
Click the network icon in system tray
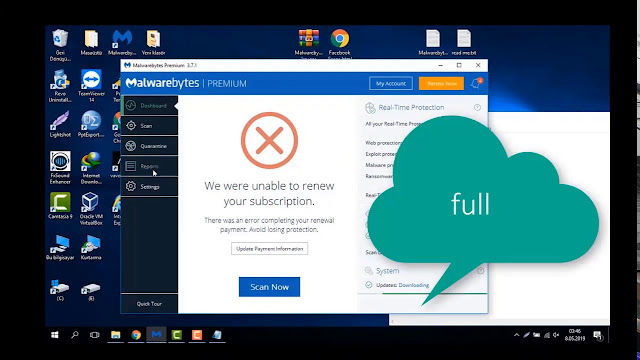[x=546, y=335]
